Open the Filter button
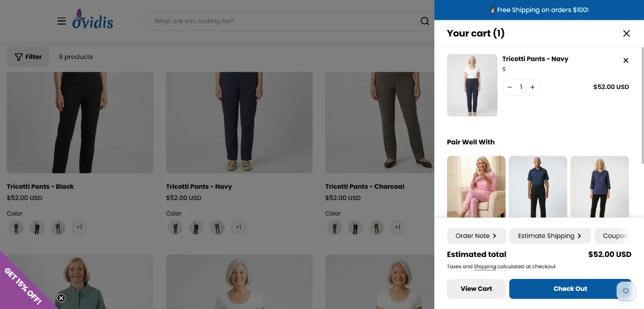Screen dimensions: 644x309 [x=28, y=57]
